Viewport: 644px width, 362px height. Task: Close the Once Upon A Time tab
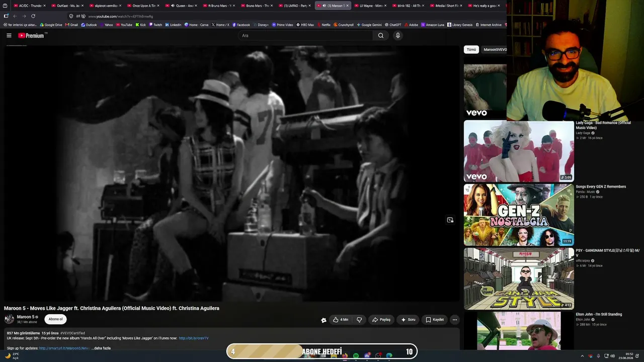(158, 6)
